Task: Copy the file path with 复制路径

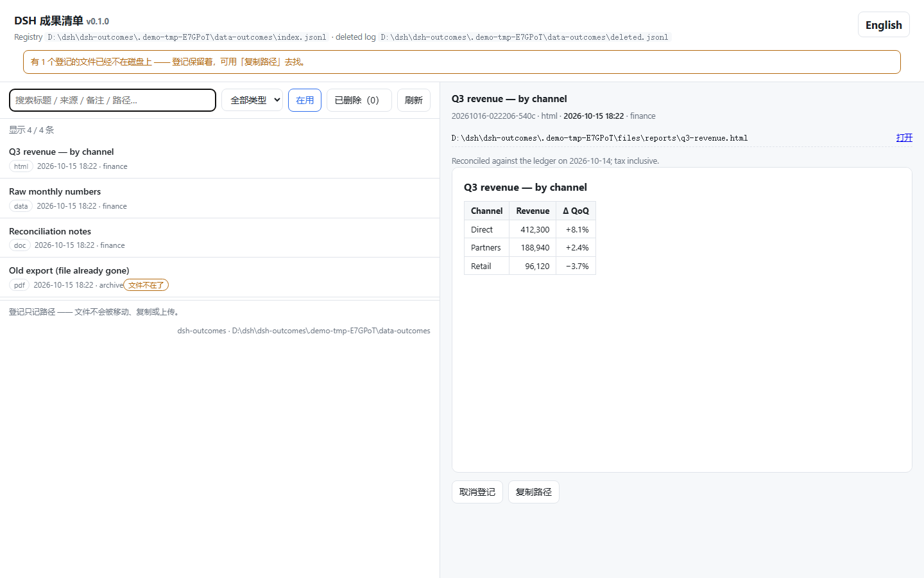Action: point(534,492)
